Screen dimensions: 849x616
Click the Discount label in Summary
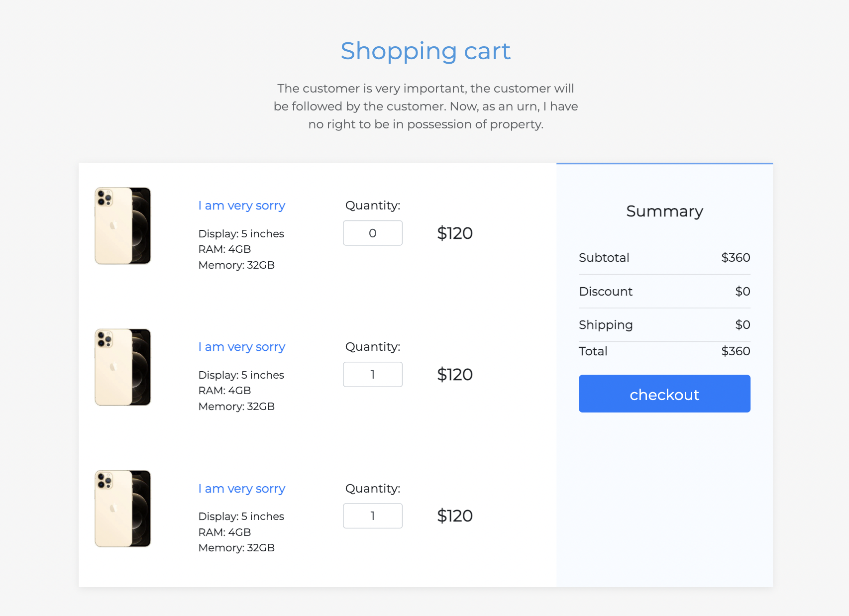606,292
